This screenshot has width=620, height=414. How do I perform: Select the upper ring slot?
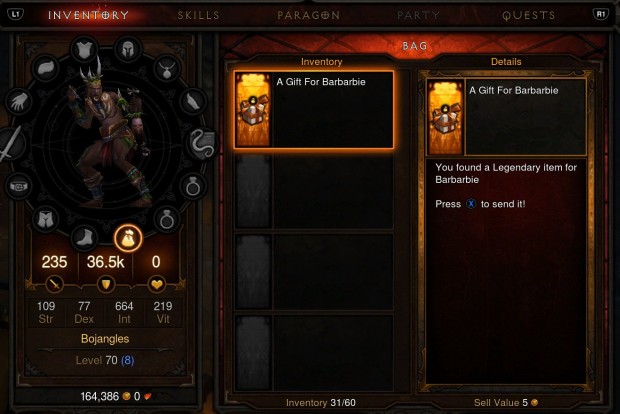coord(193,186)
